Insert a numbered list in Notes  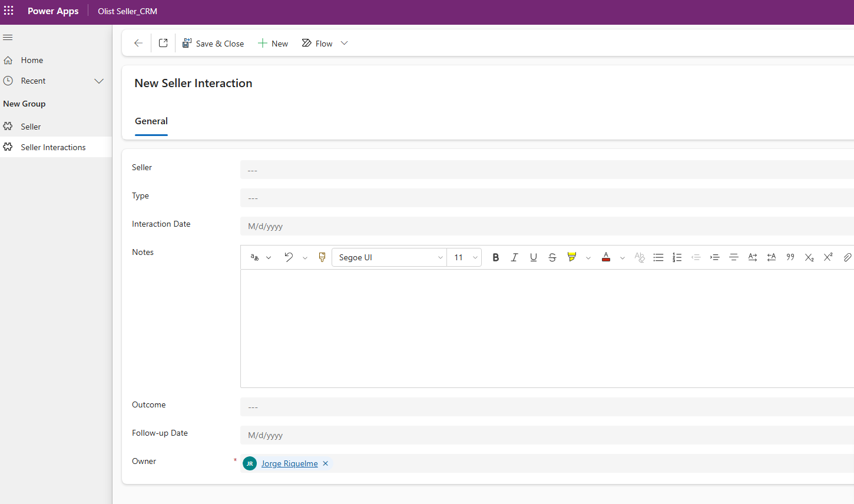(677, 257)
